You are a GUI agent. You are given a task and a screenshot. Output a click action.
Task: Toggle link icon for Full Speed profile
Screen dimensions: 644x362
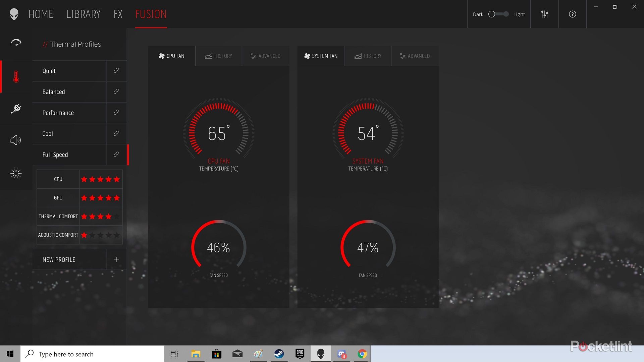116,155
